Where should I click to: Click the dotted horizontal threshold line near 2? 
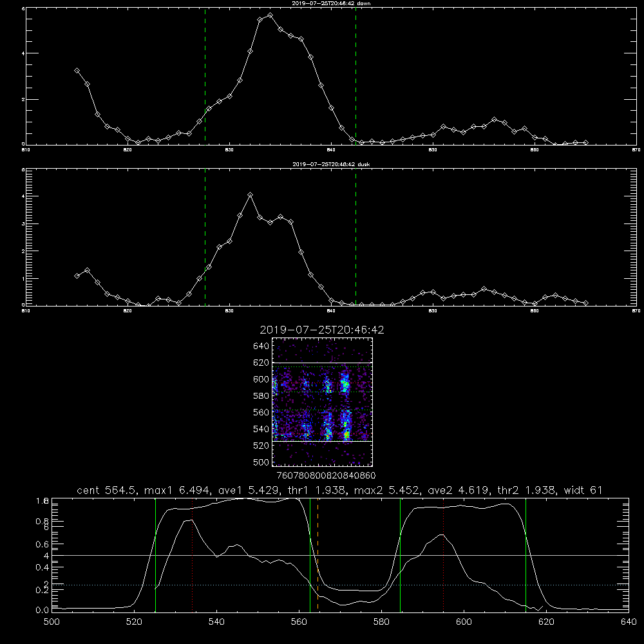(340, 585)
